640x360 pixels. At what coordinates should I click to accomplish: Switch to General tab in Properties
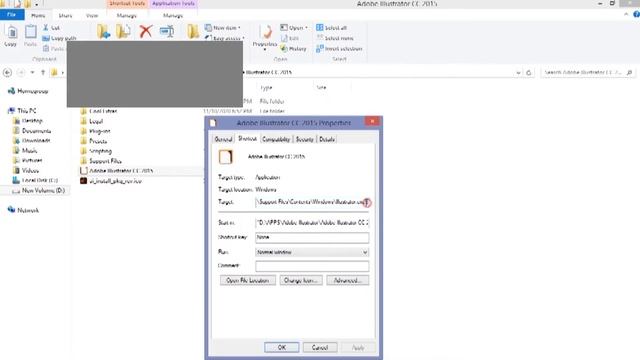(223, 139)
